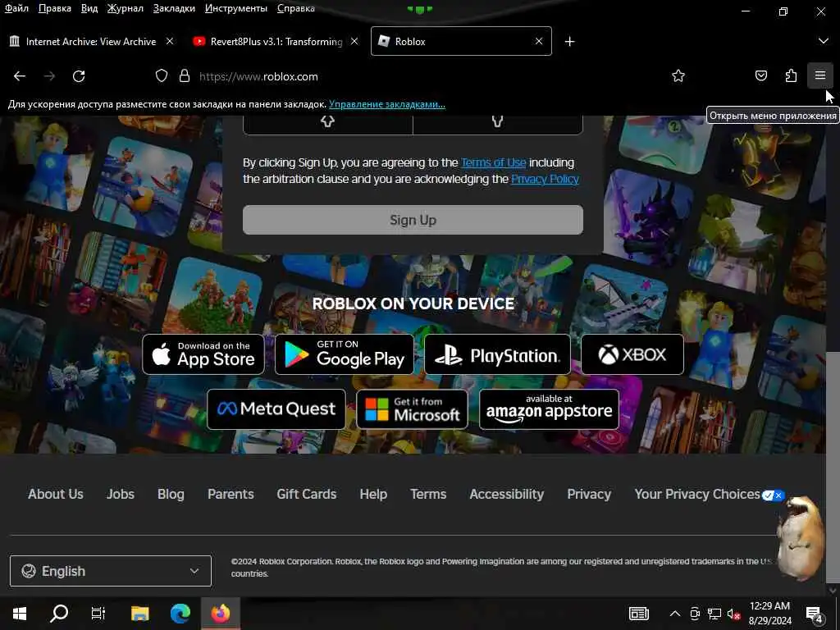
Task: Select the Roblox tab
Action: point(461,41)
